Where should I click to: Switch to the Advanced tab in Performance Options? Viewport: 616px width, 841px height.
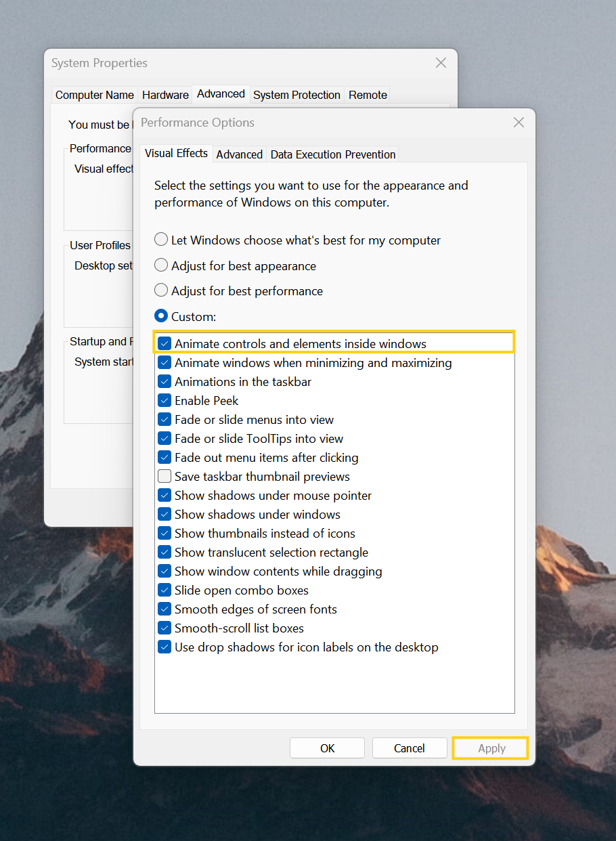(239, 154)
